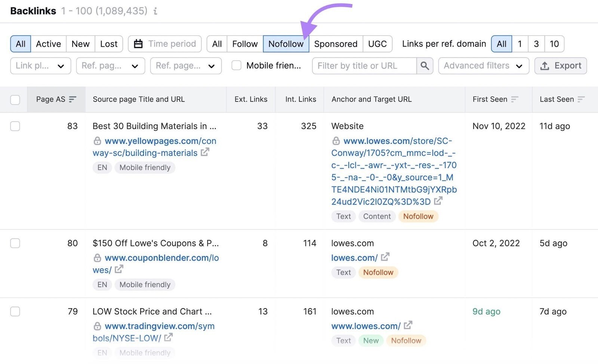Viewport: 598px width, 364px height.
Task: Set links per ref. domain to 3
Action: [x=536, y=44]
